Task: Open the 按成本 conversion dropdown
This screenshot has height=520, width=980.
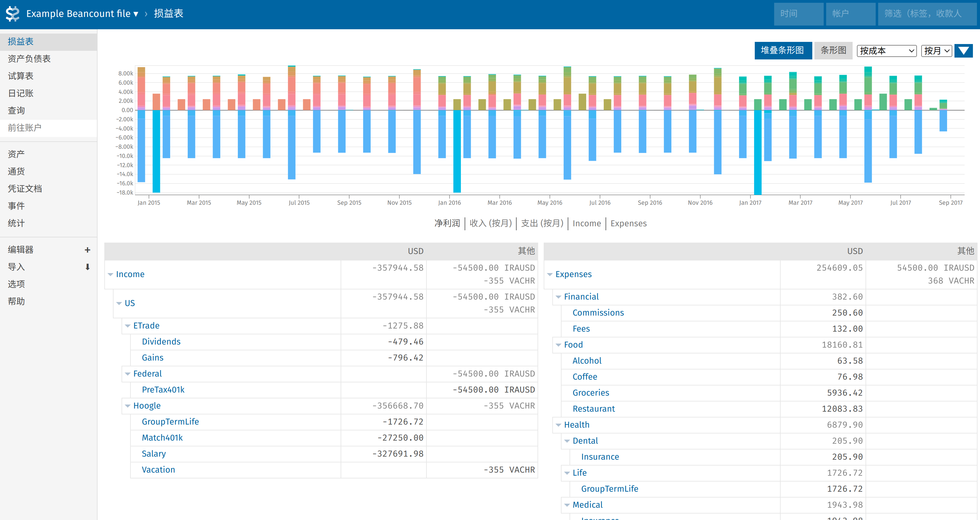Action: click(886, 50)
